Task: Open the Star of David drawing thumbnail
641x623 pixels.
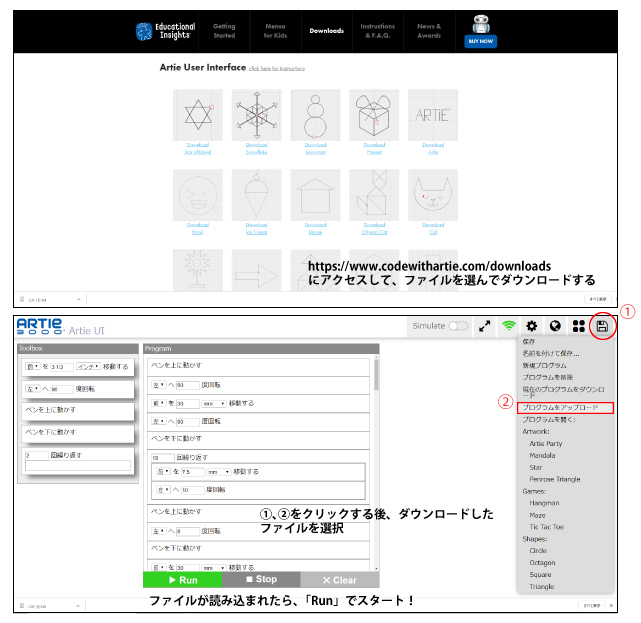Action: [198, 115]
